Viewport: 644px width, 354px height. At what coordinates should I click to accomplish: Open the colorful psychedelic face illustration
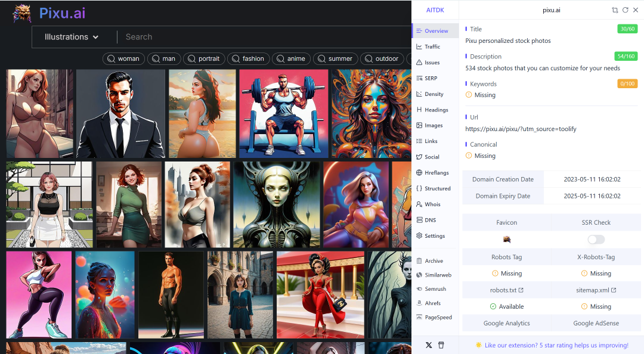coord(371,114)
